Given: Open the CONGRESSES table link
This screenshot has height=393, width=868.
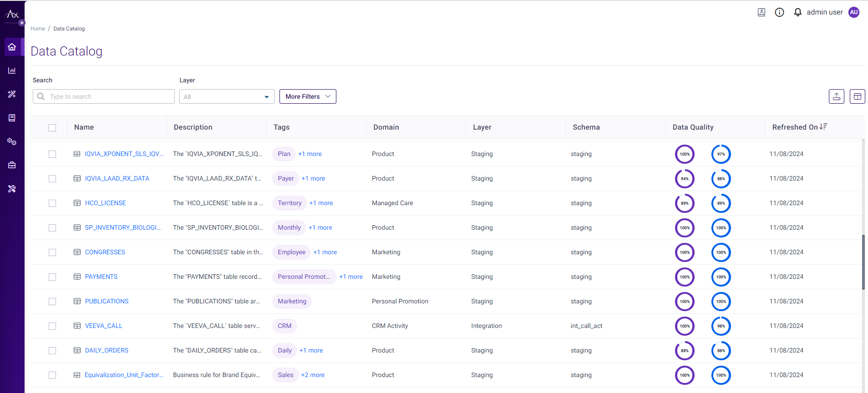Looking at the screenshot, I should coord(105,252).
